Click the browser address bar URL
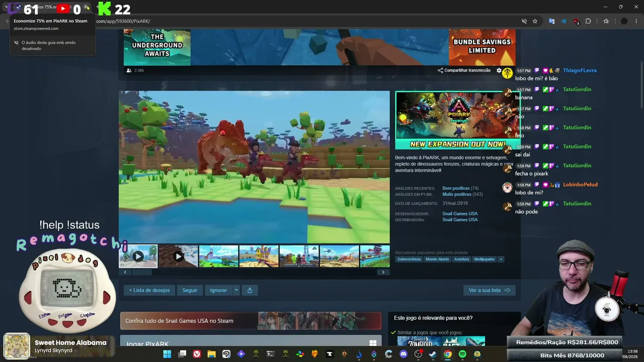Screen dimensions: 644x362 [x=122, y=21]
